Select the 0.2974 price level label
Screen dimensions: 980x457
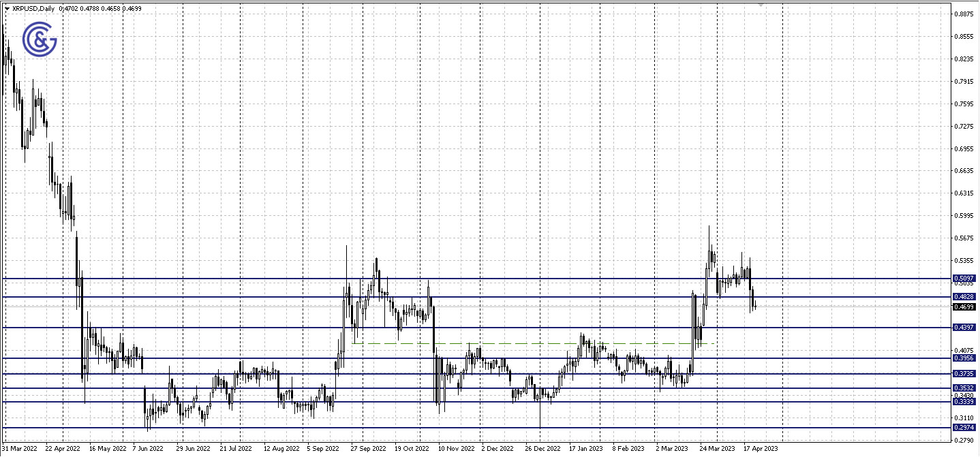(x=963, y=428)
